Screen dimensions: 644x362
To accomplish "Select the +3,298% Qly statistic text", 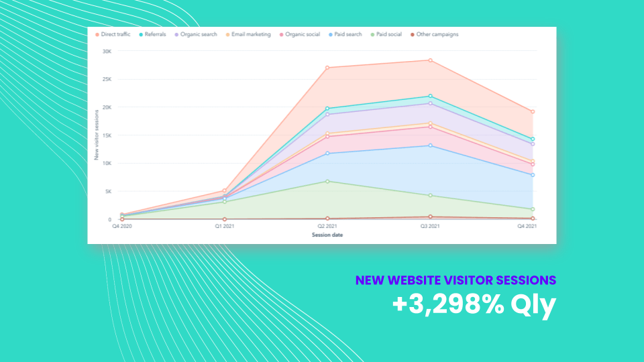I will [x=474, y=306].
